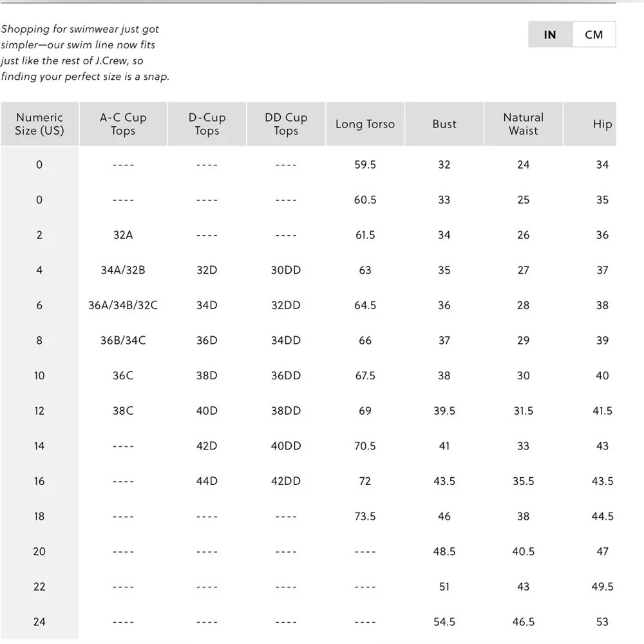Click the 73.5 long torso value

coord(365,516)
